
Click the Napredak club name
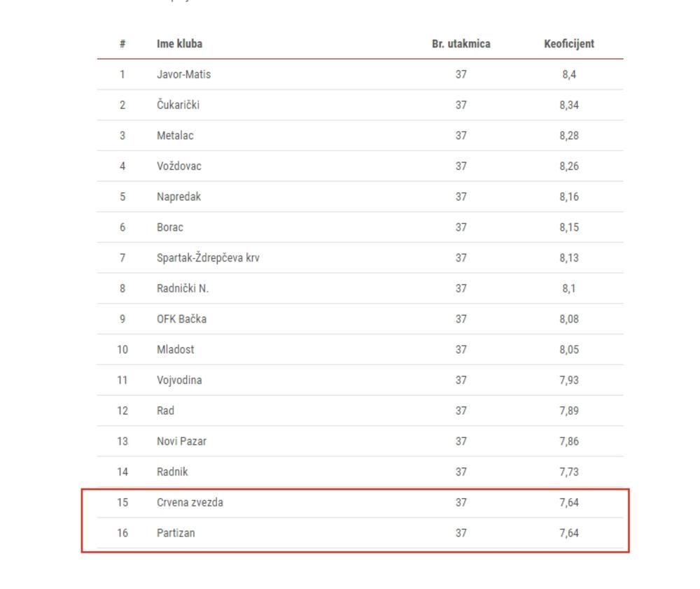(178, 197)
